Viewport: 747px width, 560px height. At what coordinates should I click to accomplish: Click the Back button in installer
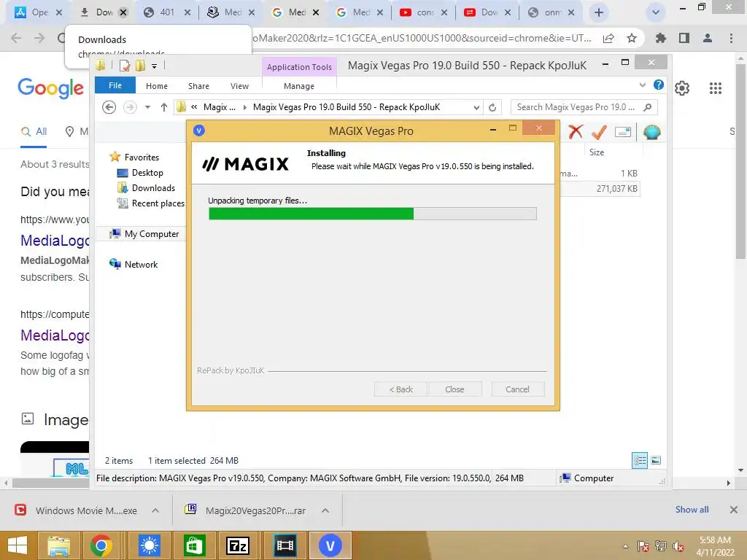click(x=401, y=389)
